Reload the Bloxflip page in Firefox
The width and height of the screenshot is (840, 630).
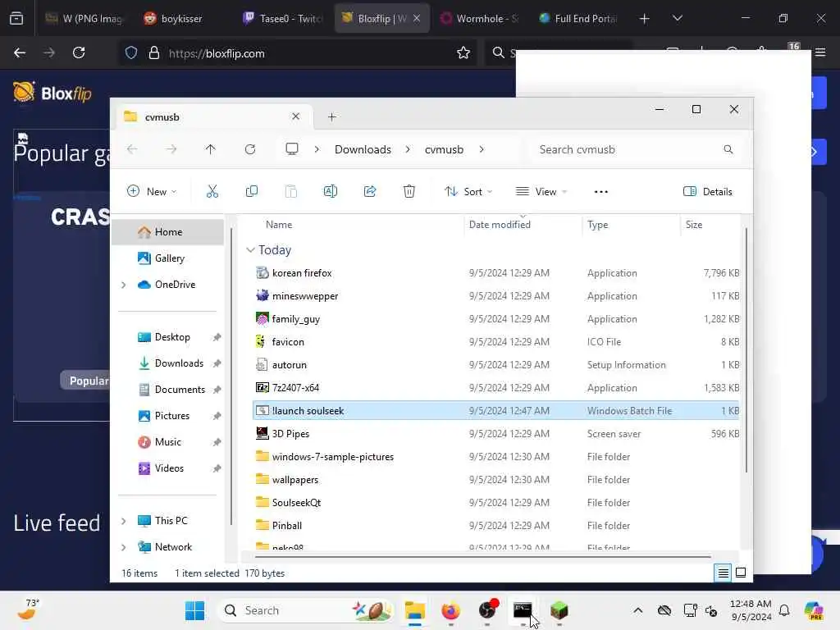click(79, 52)
